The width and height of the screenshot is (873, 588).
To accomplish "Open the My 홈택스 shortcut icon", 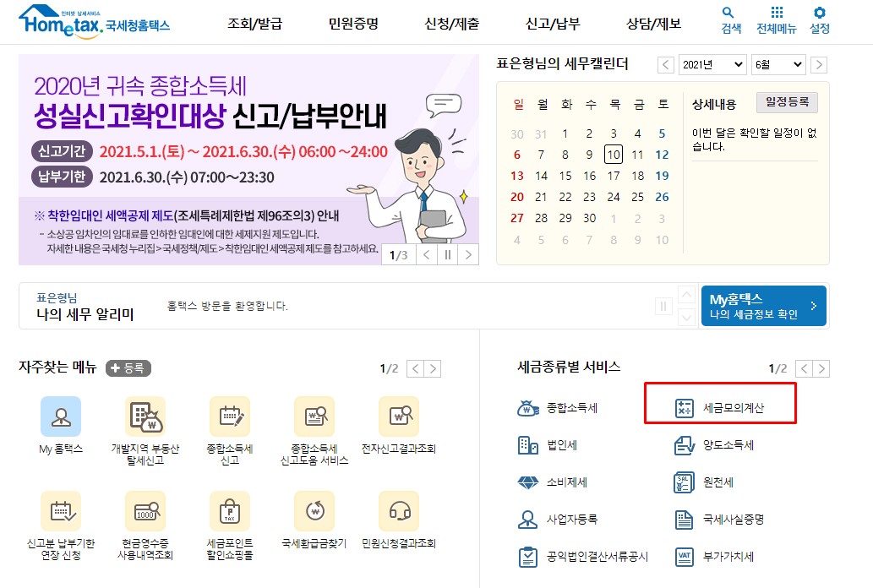I will click(61, 416).
